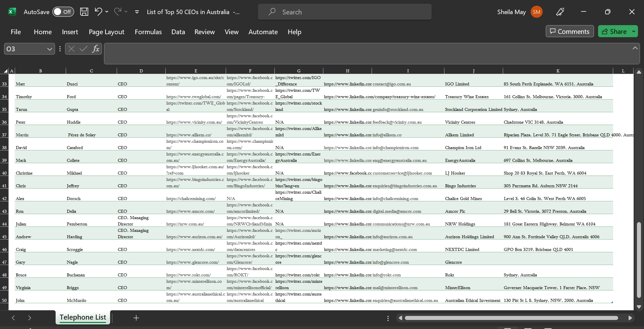This screenshot has width=644, height=329.
Task: Open the https://www.vicinity.com.au/ link
Action: (x=194, y=122)
